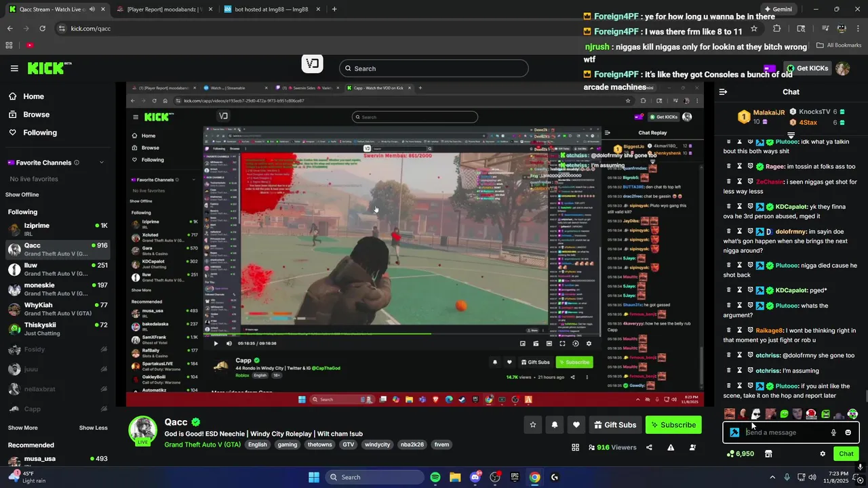The width and height of the screenshot is (868, 488).
Task: Click the grid layout icon below stream
Action: (575, 447)
